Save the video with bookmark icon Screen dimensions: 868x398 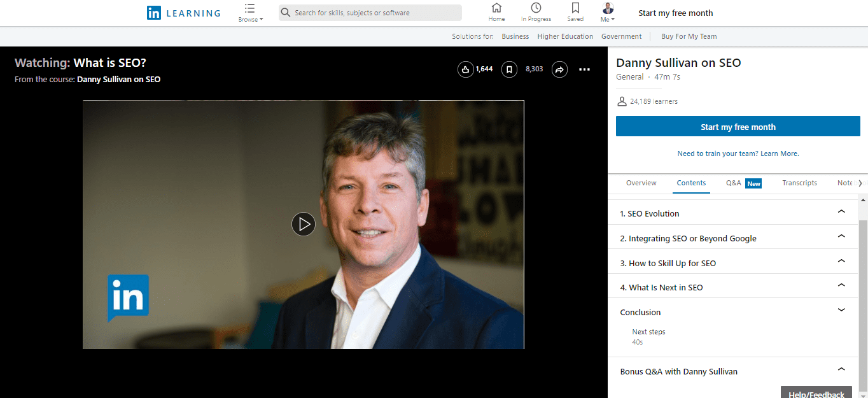509,69
